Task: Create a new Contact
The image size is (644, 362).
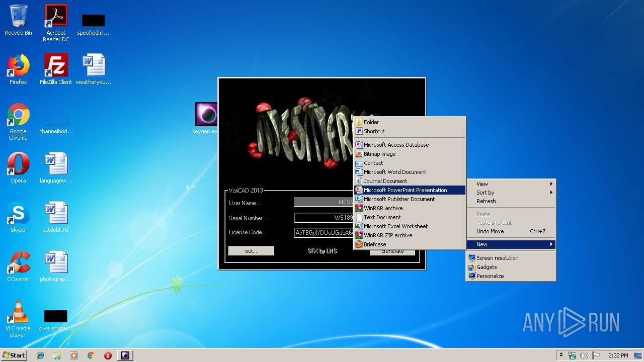Action: (x=410, y=163)
